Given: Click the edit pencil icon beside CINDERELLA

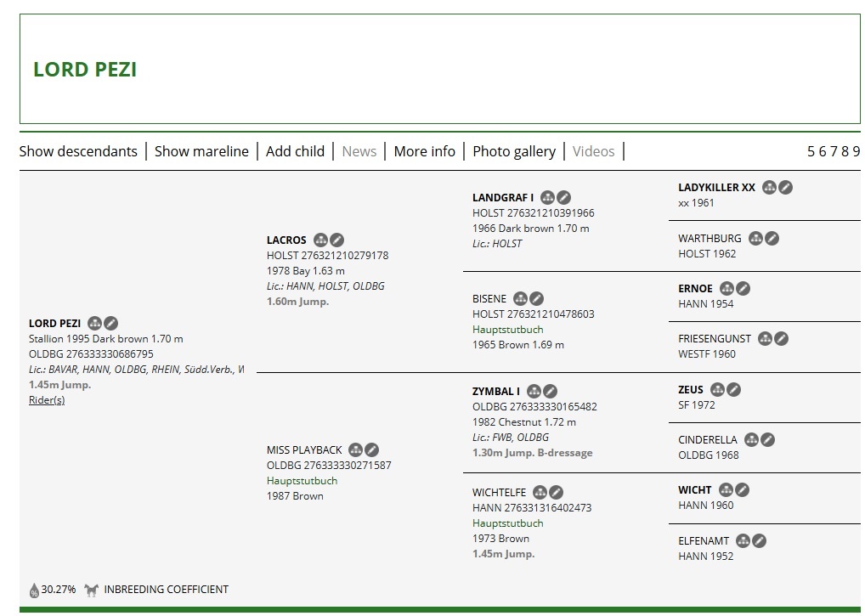Looking at the screenshot, I should click(767, 440).
